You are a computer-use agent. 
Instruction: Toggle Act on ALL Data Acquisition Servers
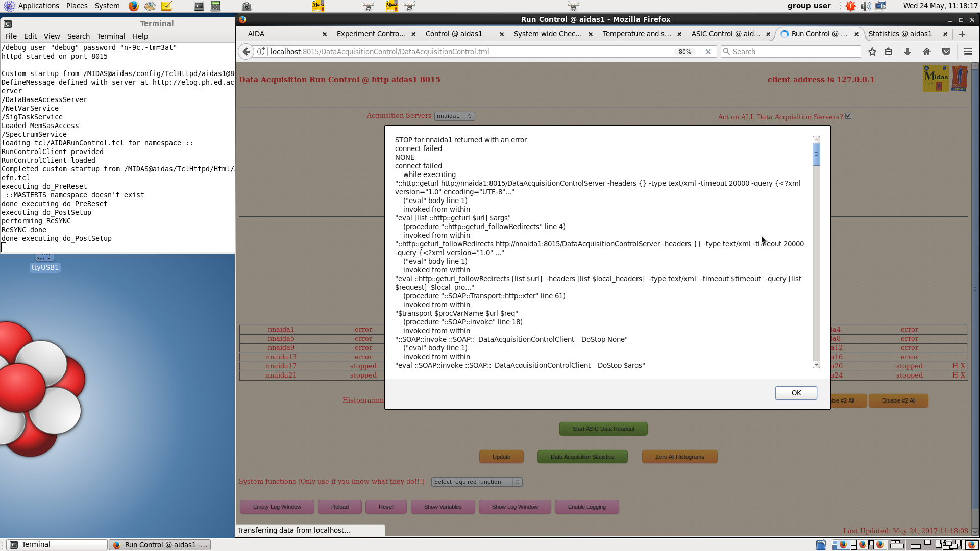[848, 116]
